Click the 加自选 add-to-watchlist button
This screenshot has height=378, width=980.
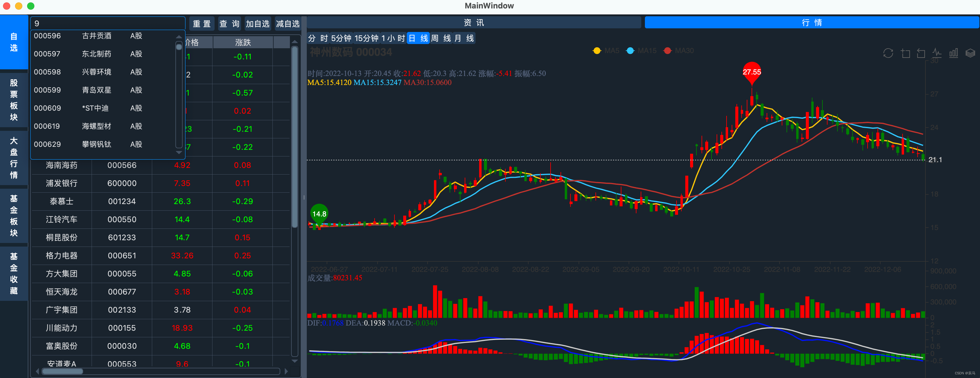point(258,24)
